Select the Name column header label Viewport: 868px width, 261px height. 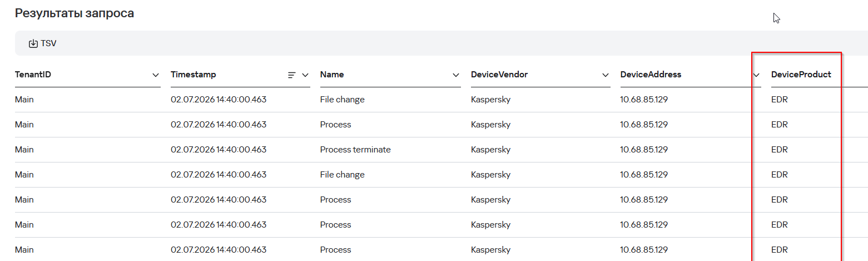coord(332,75)
